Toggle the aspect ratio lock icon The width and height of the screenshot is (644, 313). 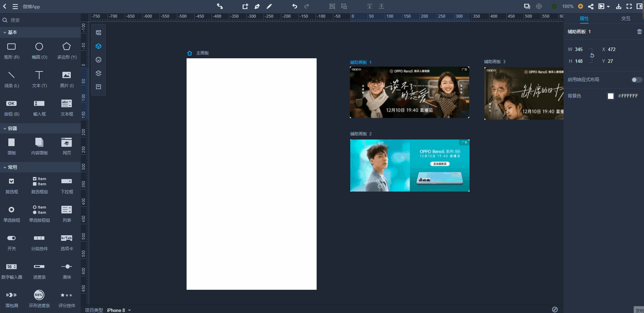[592, 56]
